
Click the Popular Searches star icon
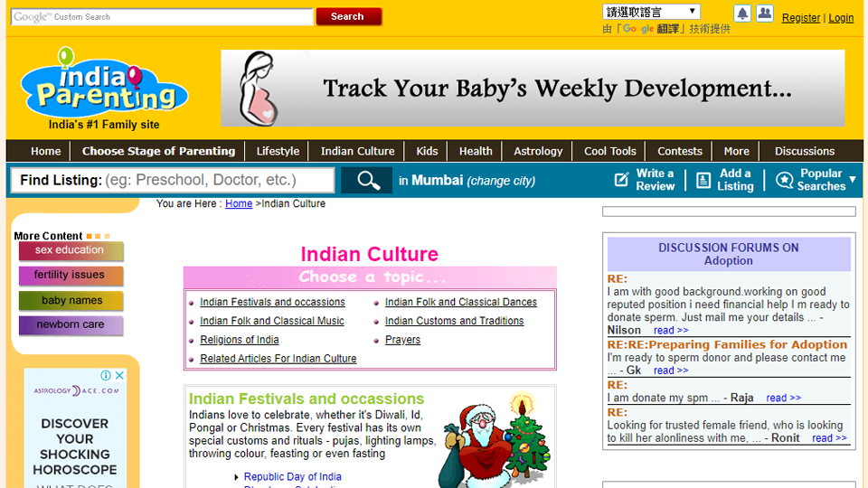784,180
